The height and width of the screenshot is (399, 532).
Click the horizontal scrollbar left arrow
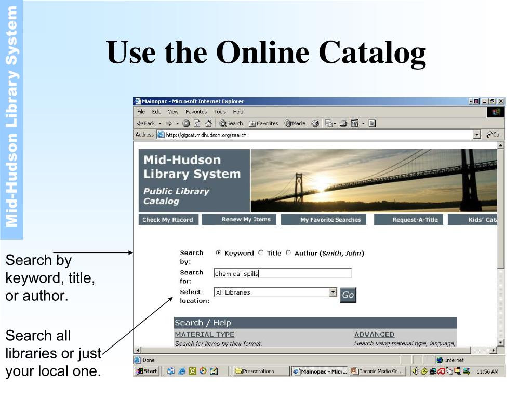pos(137,350)
